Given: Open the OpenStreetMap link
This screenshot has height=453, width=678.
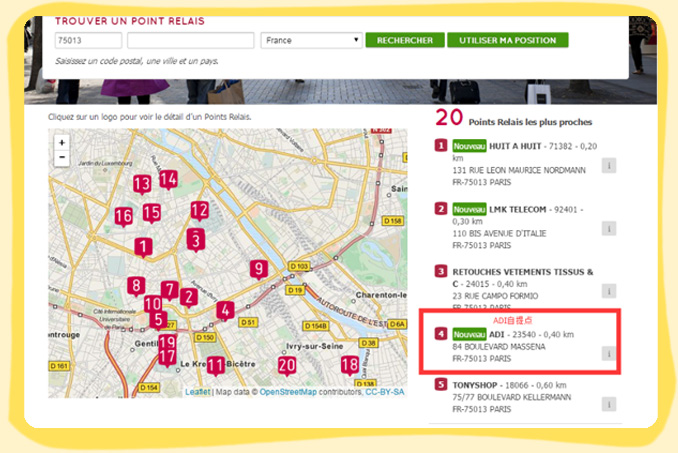Looking at the screenshot, I should coord(288,392).
